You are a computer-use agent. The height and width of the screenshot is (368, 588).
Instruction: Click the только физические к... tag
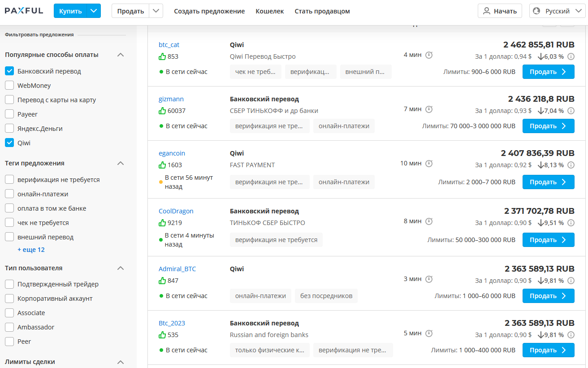270,350
